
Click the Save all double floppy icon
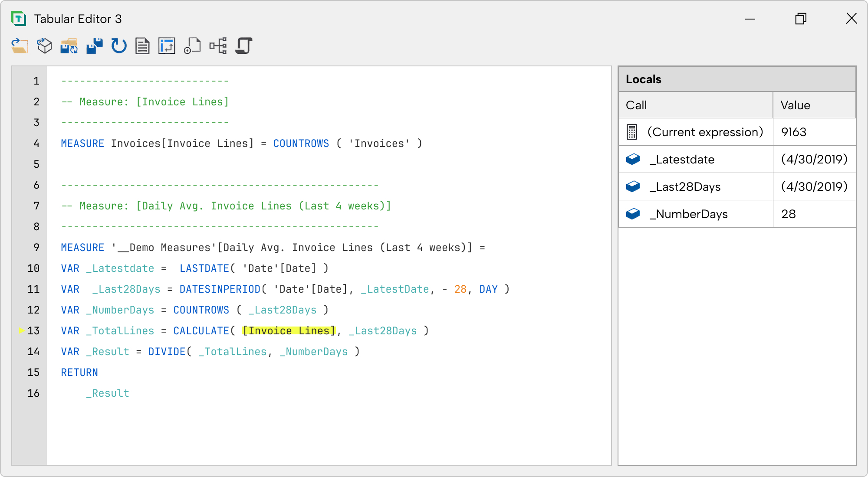tap(94, 46)
